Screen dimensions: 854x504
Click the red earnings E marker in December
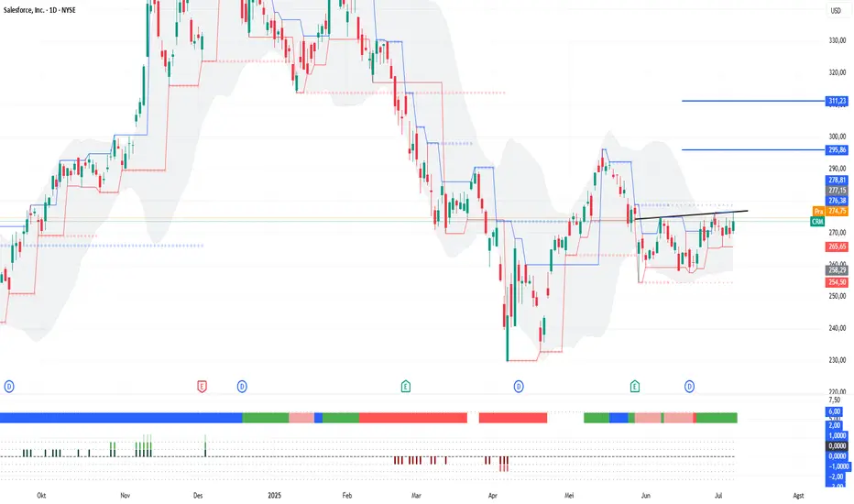tap(202, 387)
